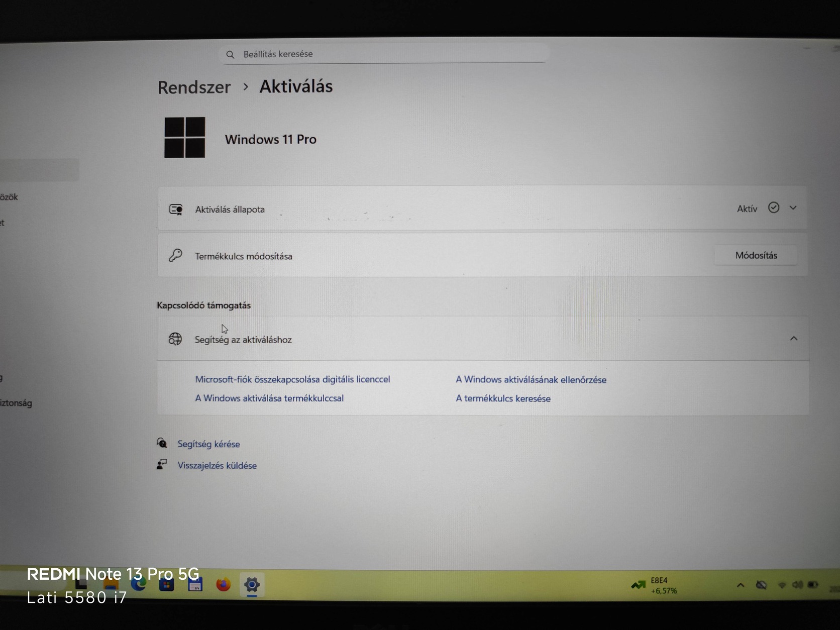Open File Explorer from the taskbar
Image resolution: width=840 pixels, height=630 pixels.
pyautogui.click(x=111, y=585)
